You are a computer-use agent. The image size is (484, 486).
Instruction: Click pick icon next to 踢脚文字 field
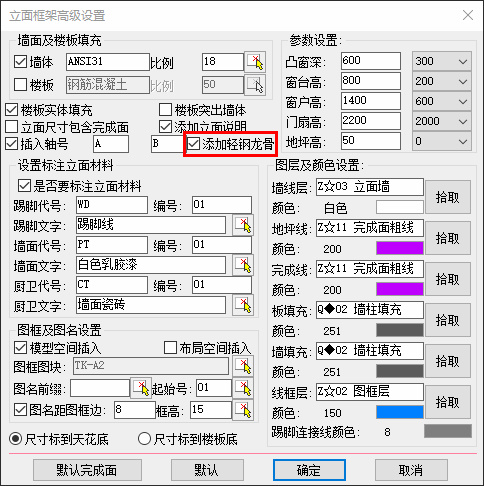243,225
